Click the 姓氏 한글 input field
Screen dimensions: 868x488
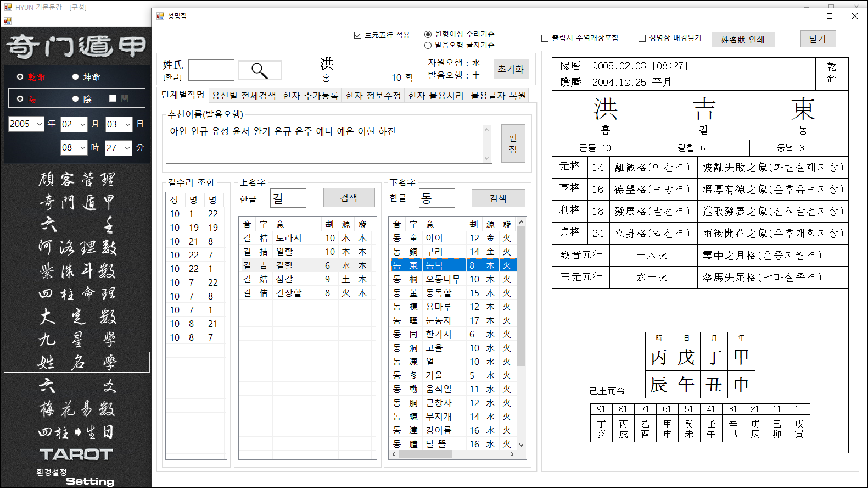211,70
